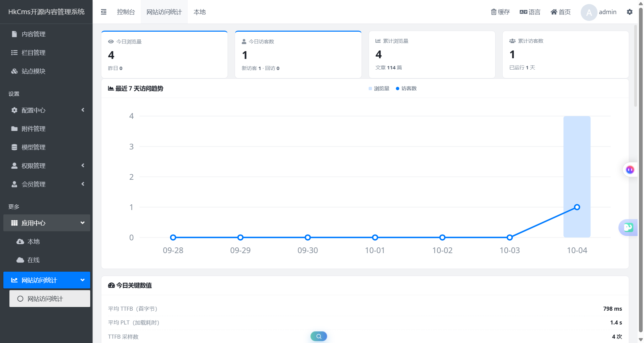The width and height of the screenshot is (644, 343).
Task: Click the 10-04 data point on chart
Action: (x=577, y=207)
